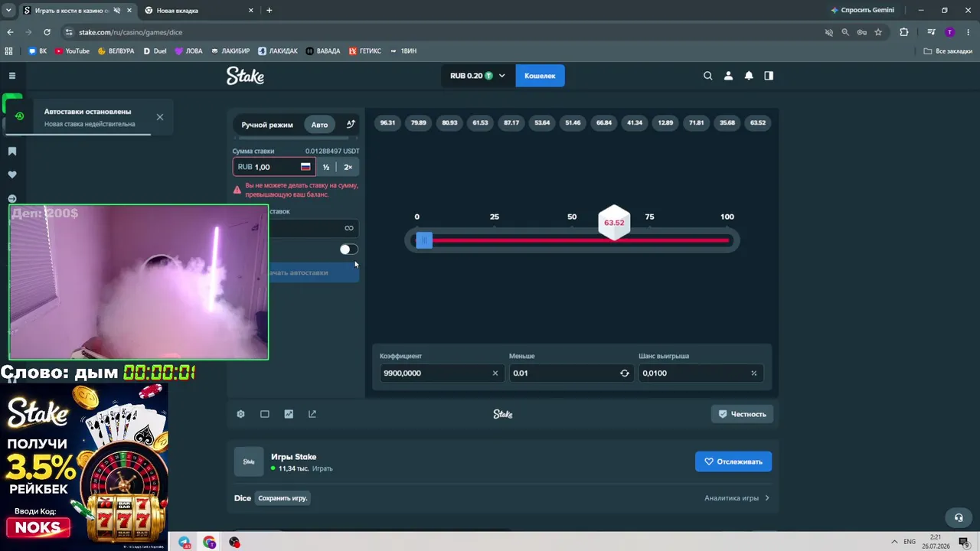Click the Шанс выигрыша input field
980x551 pixels.
tap(701, 373)
